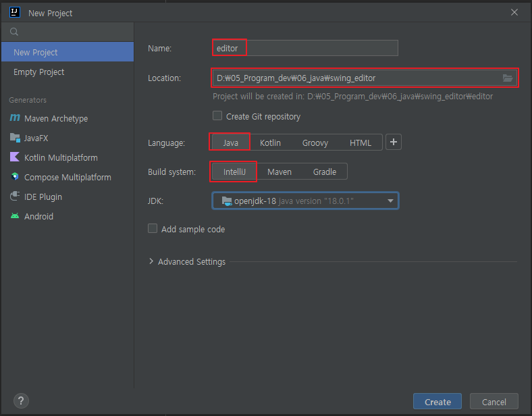
Task: Click the Kotlin Multiplatform icon
Action: 15,157
